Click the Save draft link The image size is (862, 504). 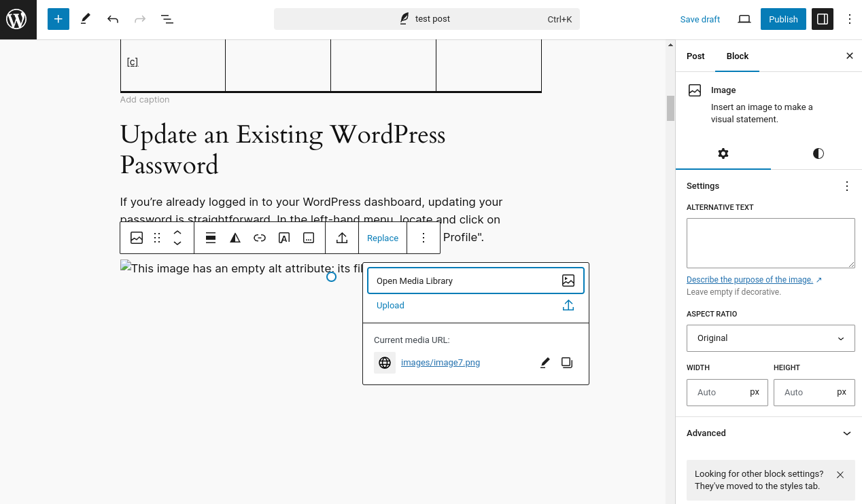(x=700, y=19)
